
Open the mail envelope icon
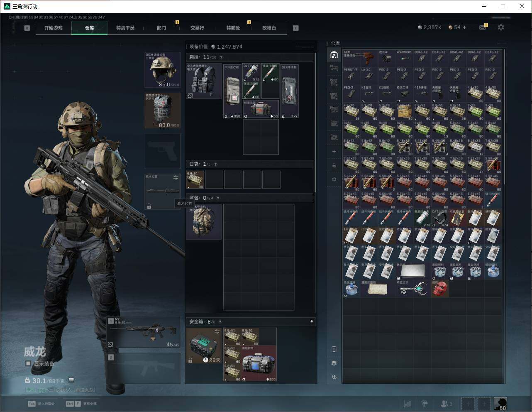(482, 27)
